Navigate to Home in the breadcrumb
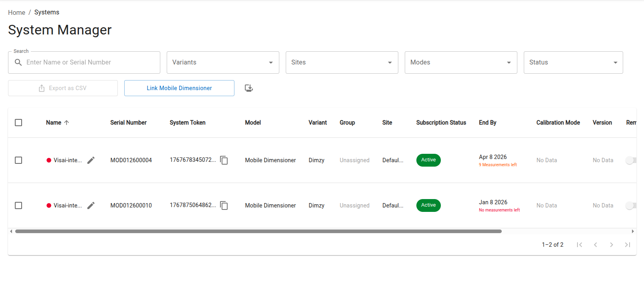This screenshot has height=304, width=644. 16,12
